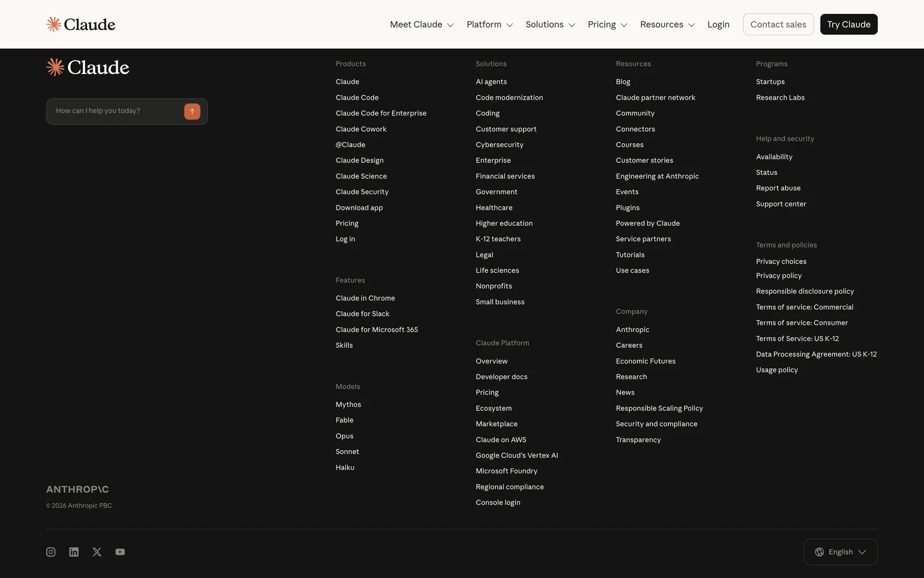Open the Login item in the top bar
Viewport: 924px width, 578px height.
pyautogui.click(x=718, y=24)
